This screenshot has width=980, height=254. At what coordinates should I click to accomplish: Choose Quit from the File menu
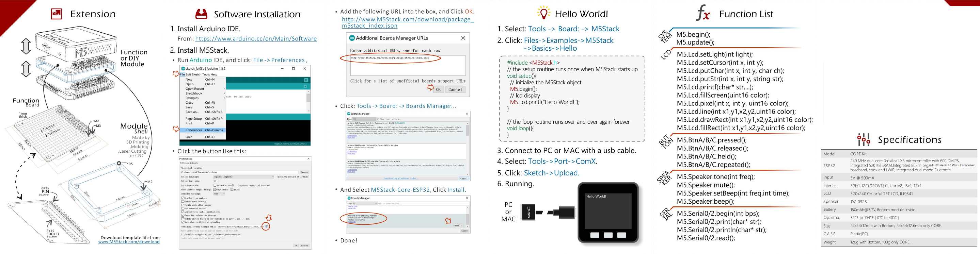(x=203, y=137)
